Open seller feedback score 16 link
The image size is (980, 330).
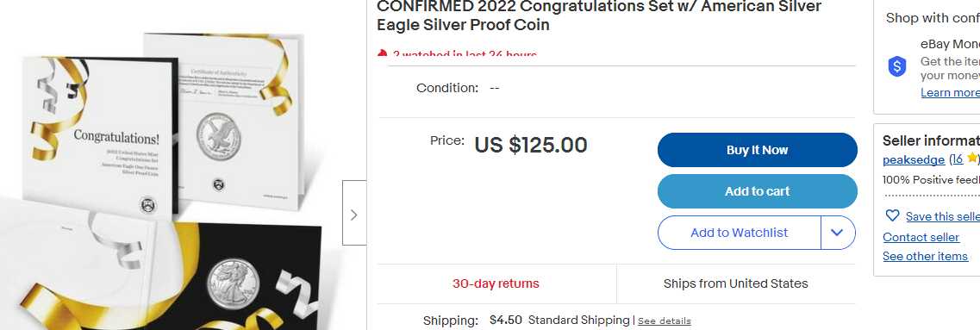pyautogui.click(x=959, y=159)
